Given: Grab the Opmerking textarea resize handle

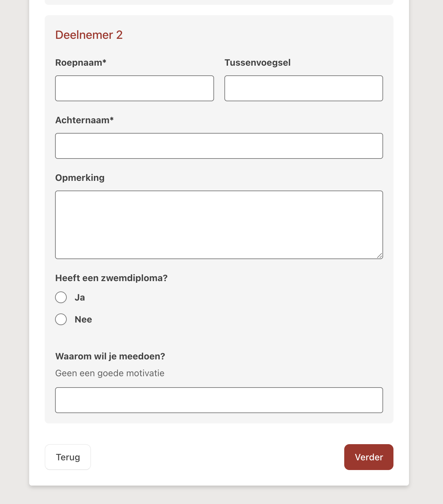Looking at the screenshot, I should click(x=380, y=256).
